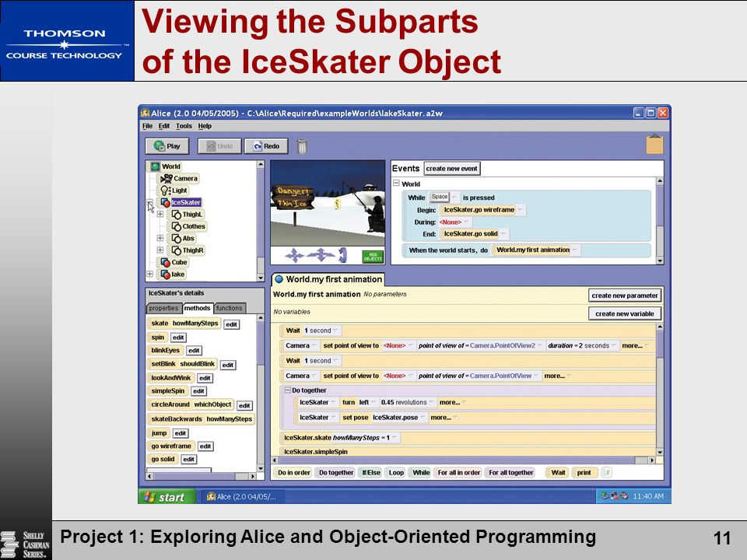Collapse the IceSkater tree node
The width and height of the screenshot is (747, 560).
click(149, 203)
